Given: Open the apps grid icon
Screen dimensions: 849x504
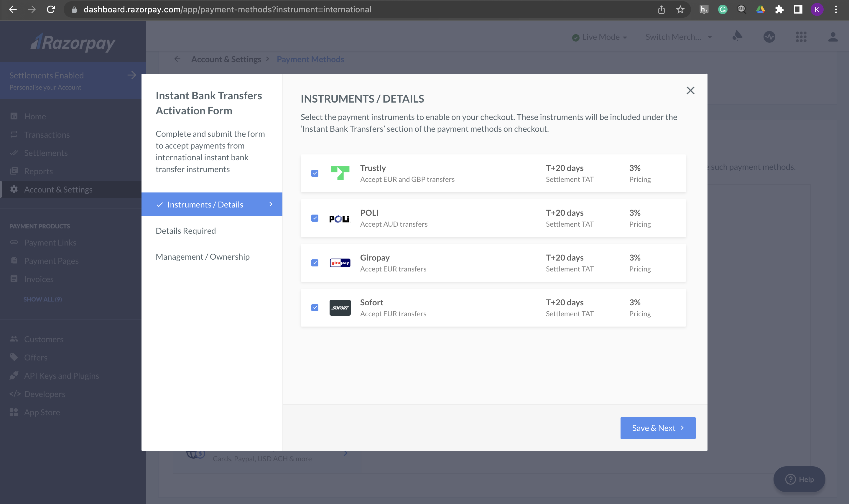Looking at the screenshot, I should click(801, 37).
